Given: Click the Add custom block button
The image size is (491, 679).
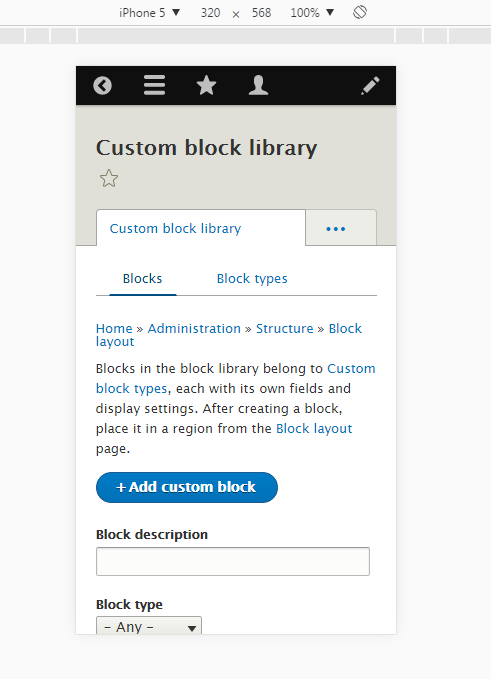Looking at the screenshot, I should (x=187, y=487).
